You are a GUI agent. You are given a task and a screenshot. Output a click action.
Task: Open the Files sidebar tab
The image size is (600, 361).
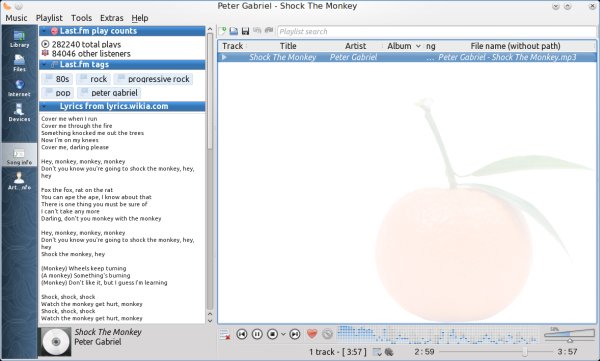tap(20, 63)
